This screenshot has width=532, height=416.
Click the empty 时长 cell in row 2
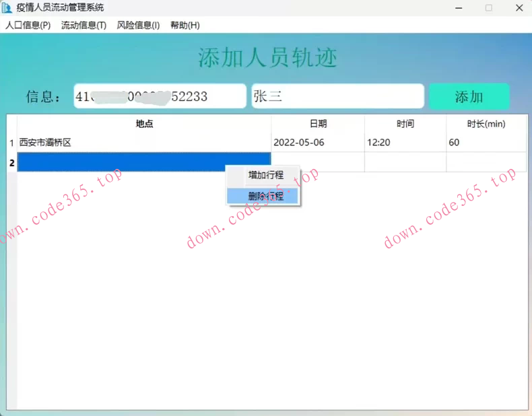(x=486, y=162)
